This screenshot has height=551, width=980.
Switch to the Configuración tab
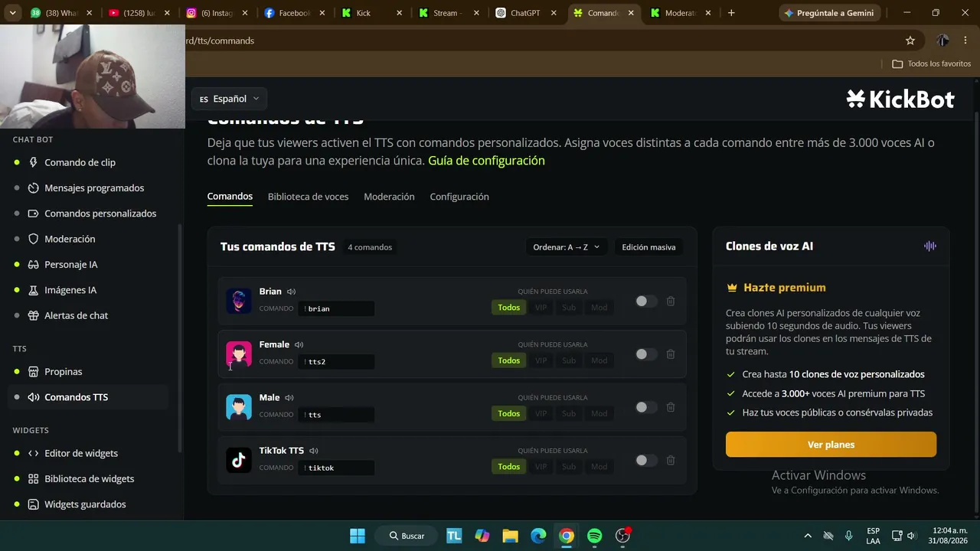click(x=459, y=197)
